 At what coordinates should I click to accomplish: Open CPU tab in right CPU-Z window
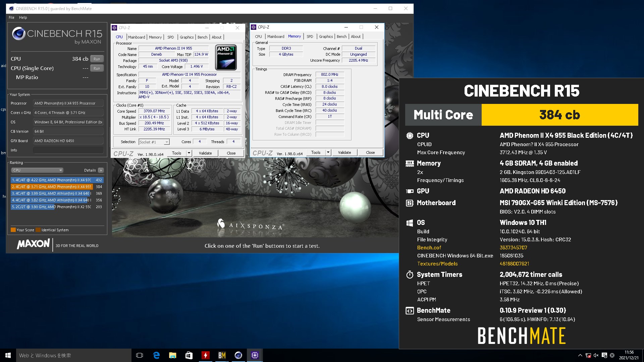[258, 37]
